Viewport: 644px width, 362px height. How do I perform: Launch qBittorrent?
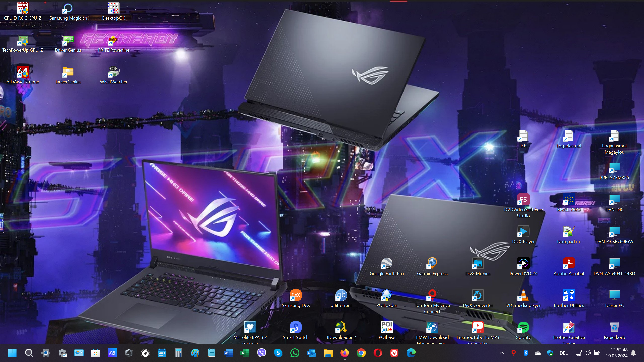pos(341,295)
